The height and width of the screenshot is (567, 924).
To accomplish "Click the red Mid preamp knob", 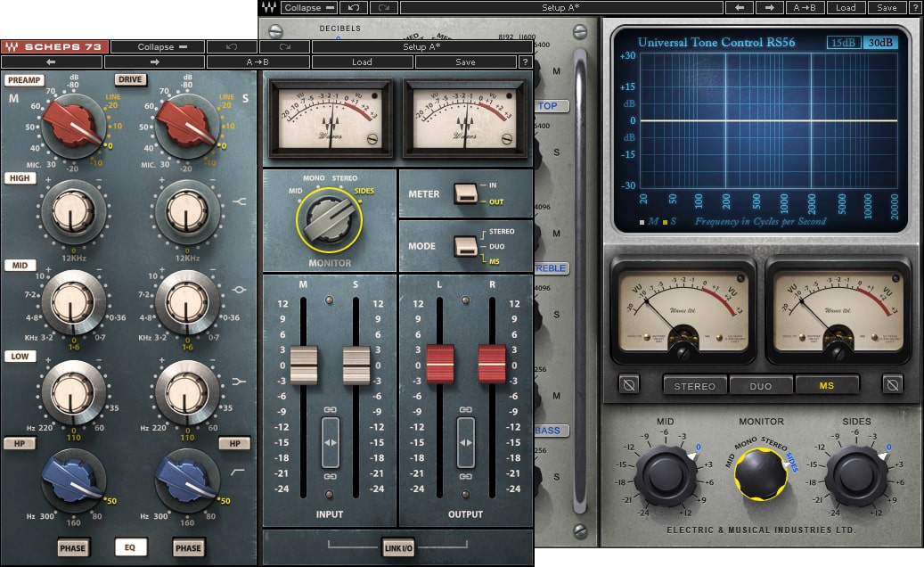I will (x=73, y=125).
